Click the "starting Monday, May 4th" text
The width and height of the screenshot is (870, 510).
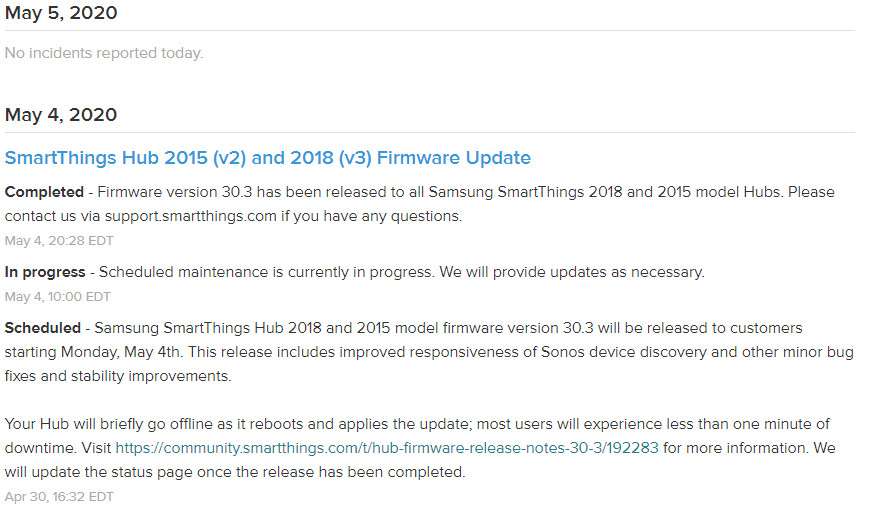click(93, 352)
